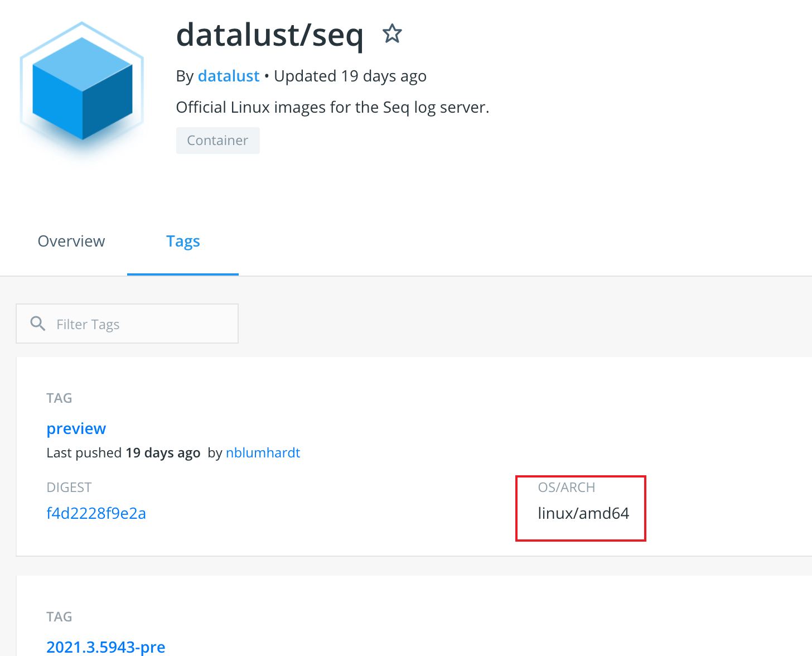Screen dimensions: 812x656
Task: Click the Seq image description text
Action: click(332, 107)
